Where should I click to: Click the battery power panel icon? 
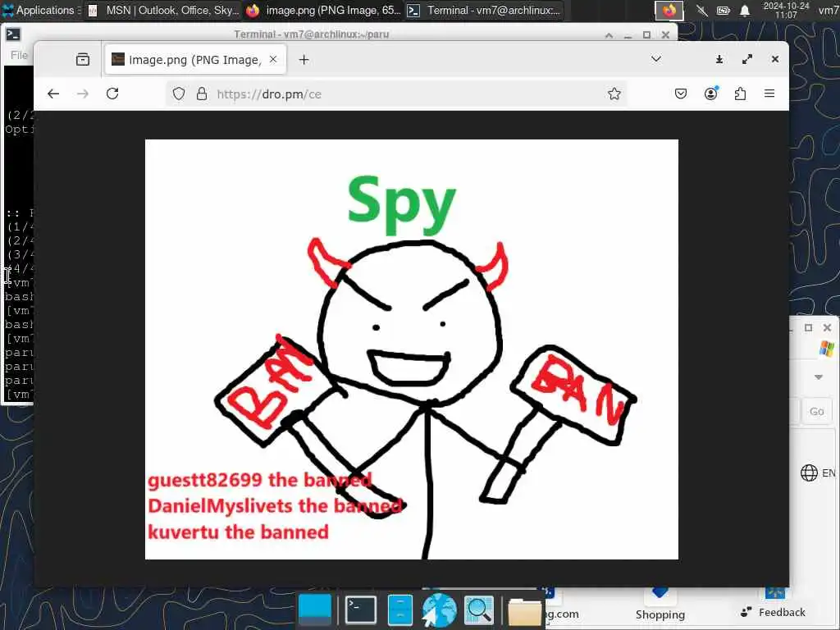[x=724, y=10]
